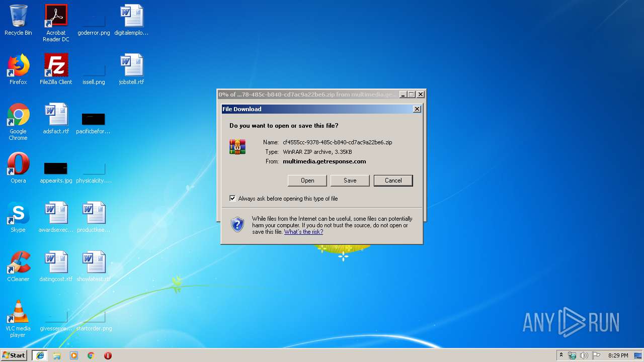The height and width of the screenshot is (362, 644).
Task: Open the What's the risk? link
Action: pyautogui.click(x=303, y=232)
